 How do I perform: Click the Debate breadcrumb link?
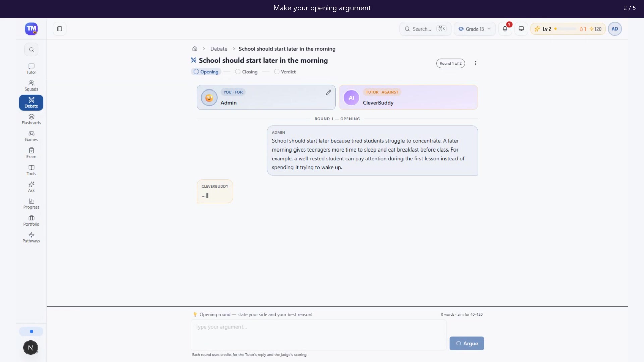(219, 49)
